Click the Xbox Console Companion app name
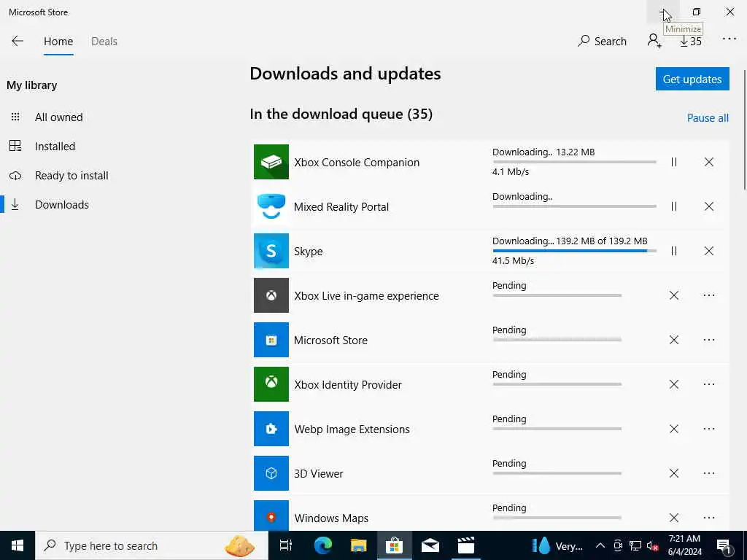747x560 pixels. pyautogui.click(x=357, y=163)
